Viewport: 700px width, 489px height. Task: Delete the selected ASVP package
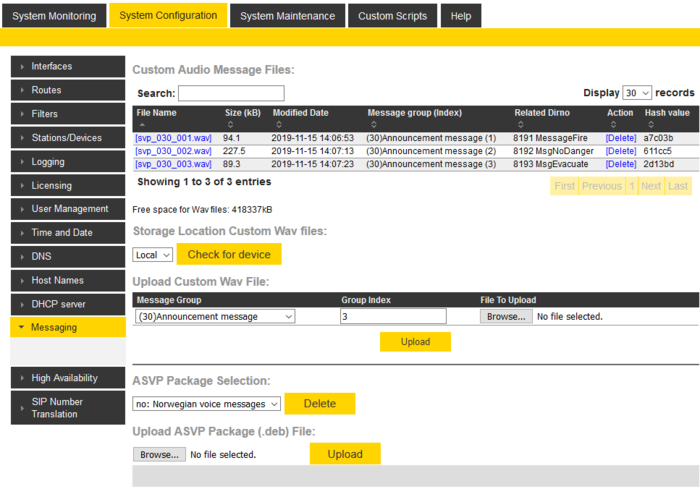(320, 404)
